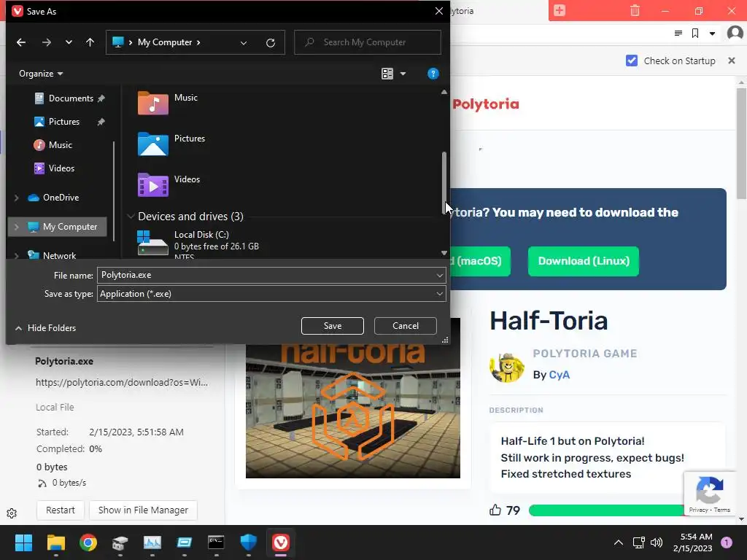This screenshot has height=560, width=747.
Task: Change view layout icon
Action: [x=387, y=74]
